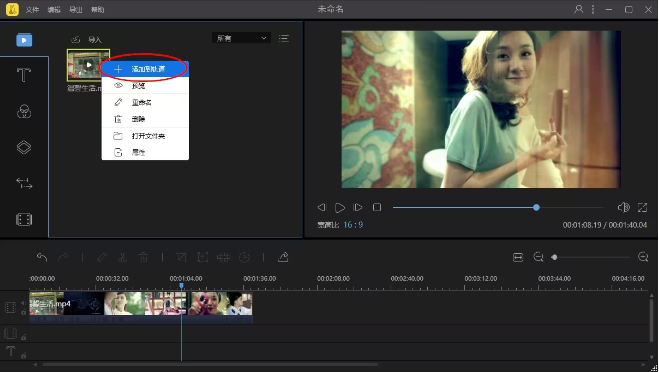659x372 pixels.
Task: Mute the preview with the speaker icon
Action: tap(624, 207)
